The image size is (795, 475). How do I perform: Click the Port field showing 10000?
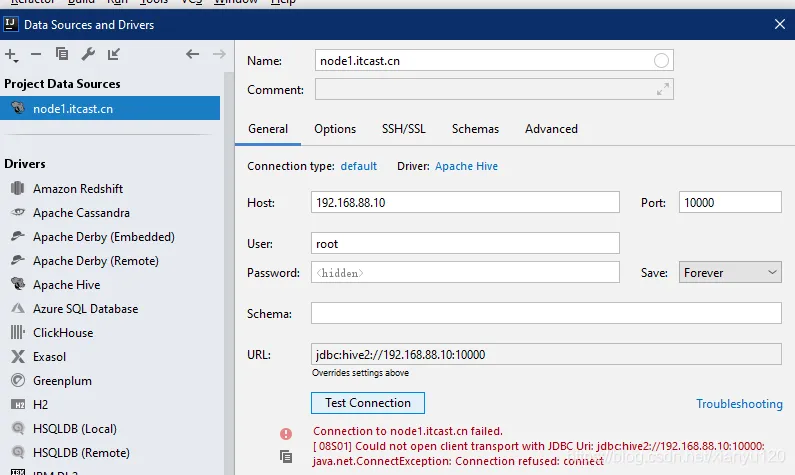730,202
